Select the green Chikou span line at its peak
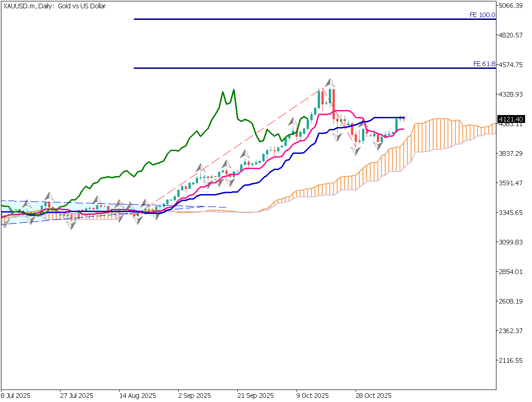Image resolution: width=532 pixels, height=402 pixels. click(233, 90)
